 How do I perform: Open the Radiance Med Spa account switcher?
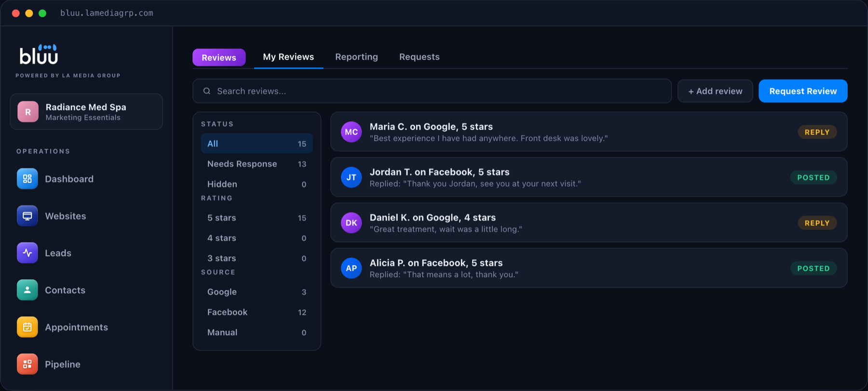(x=86, y=112)
